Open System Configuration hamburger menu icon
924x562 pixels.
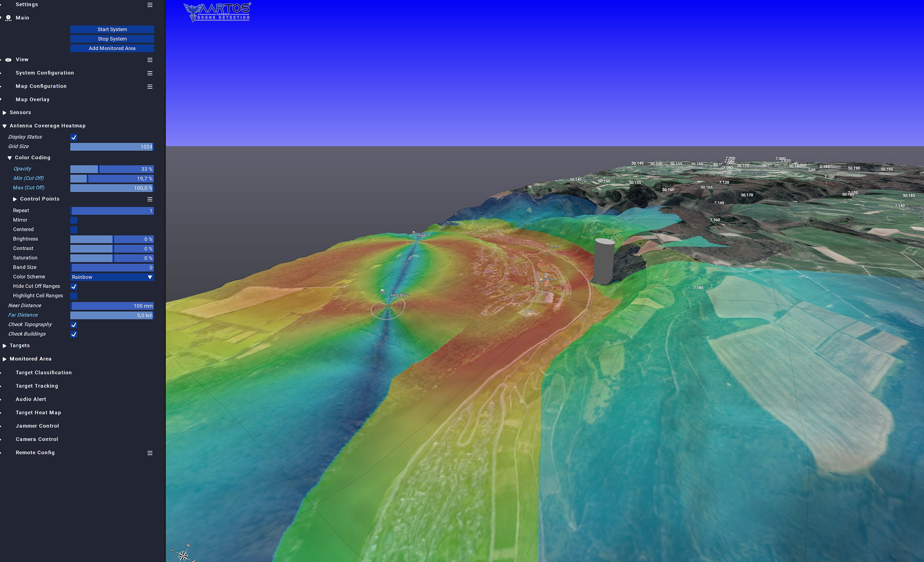click(x=150, y=73)
